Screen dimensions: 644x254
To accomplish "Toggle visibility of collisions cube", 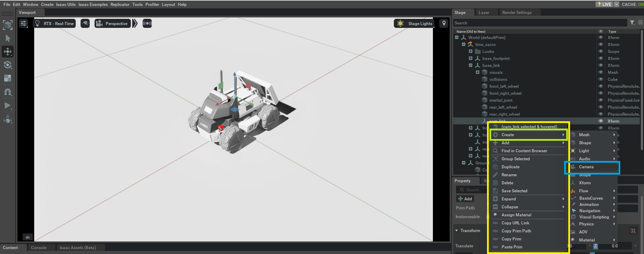I will pos(601,79).
